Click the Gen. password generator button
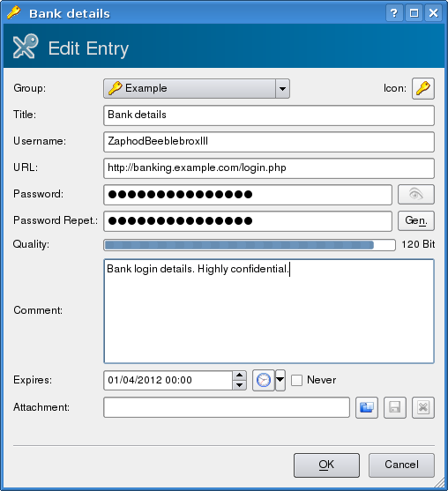Viewport: 448px width, 491px height. pos(416,220)
